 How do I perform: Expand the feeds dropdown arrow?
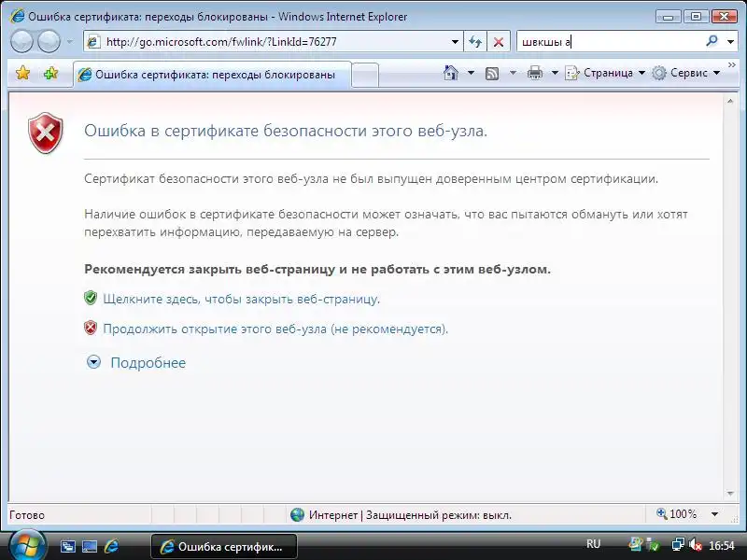tap(513, 73)
